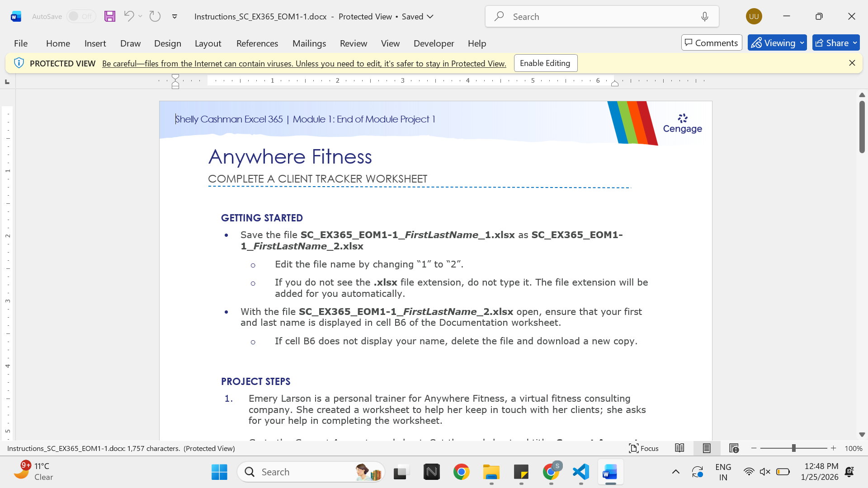This screenshot has height=488, width=868.
Task: Enable Focus mode
Action: coord(644,448)
